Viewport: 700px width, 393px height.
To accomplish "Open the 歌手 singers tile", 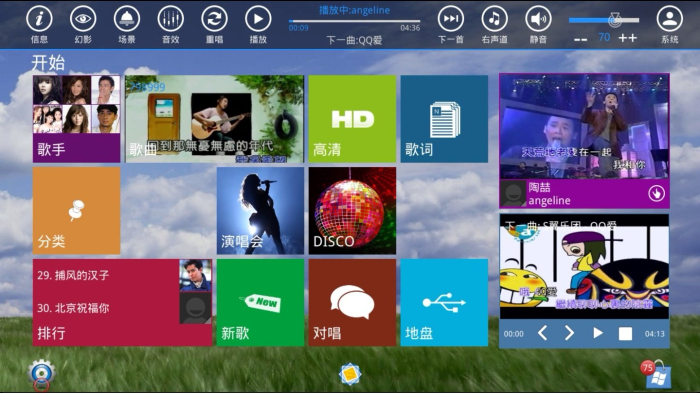I will [x=76, y=119].
